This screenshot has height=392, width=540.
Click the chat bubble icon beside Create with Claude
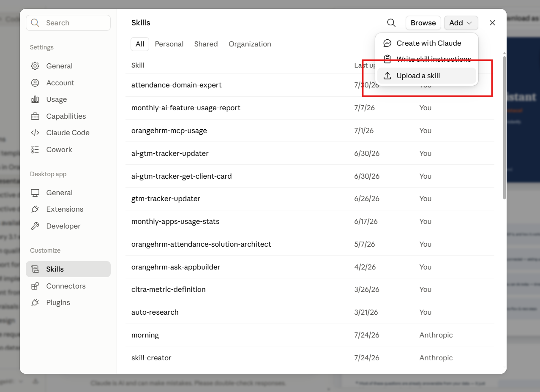[387, 43]
